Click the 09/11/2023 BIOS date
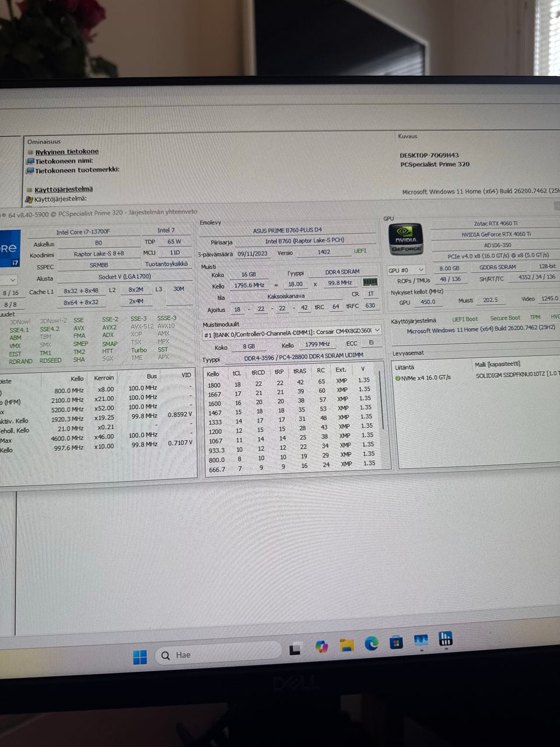This screenshot has height=747, width=560. tap(252, 253)
